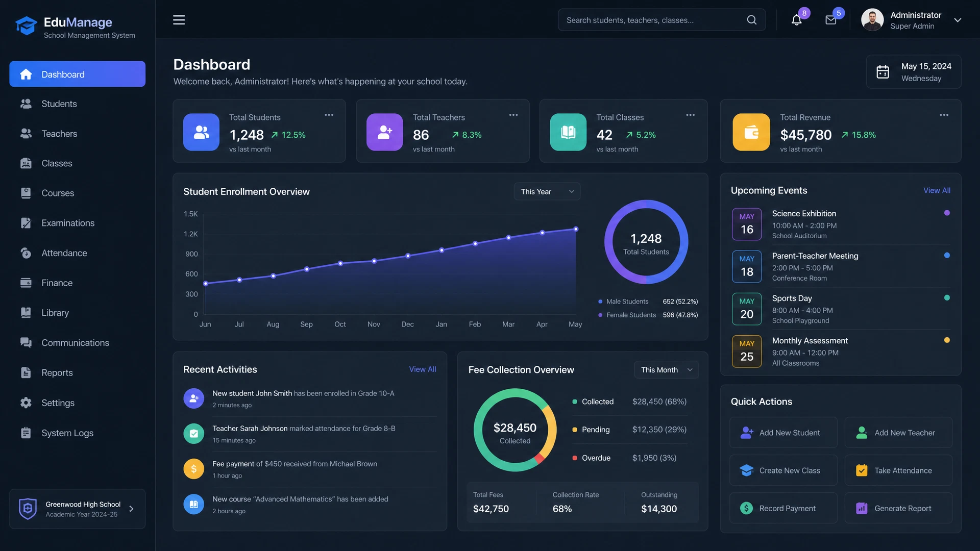The width and height of the screenshot is (980, 551).
Task: Click View All in Upcoming Events
Action: 937,190
